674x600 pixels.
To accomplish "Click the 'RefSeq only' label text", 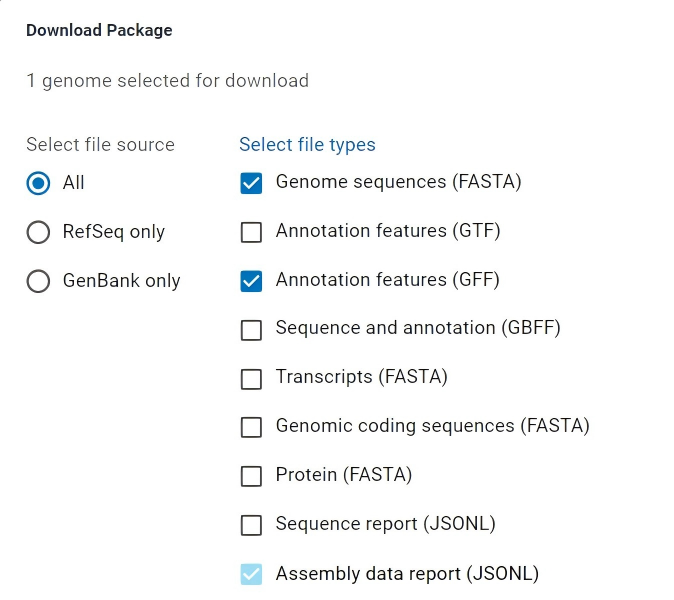I will (113, 232).
